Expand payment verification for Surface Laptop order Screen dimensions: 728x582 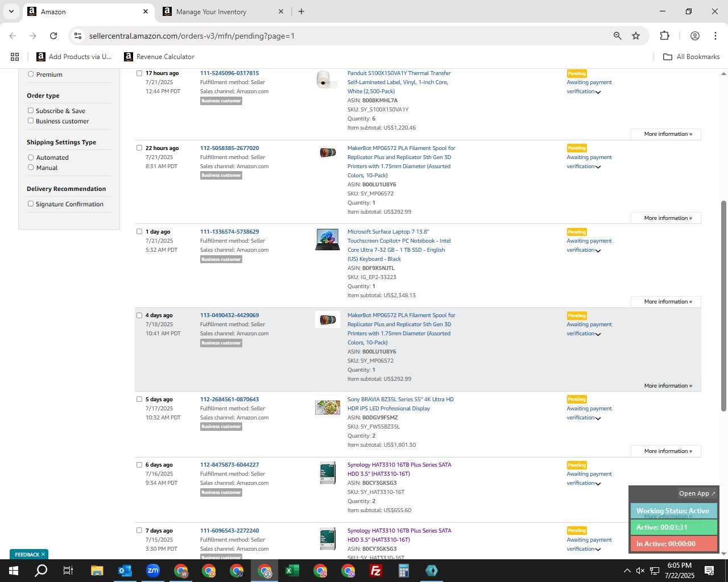(x=598, y=251)
